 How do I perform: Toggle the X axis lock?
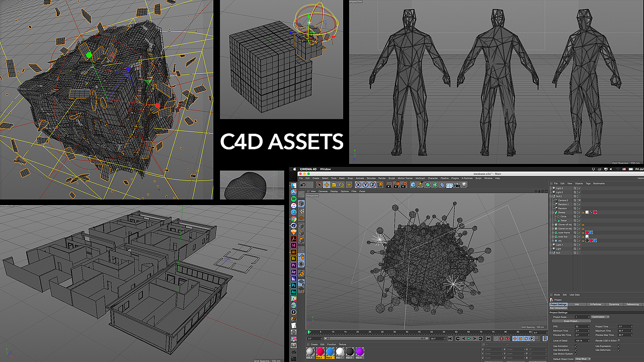point(358,185)
